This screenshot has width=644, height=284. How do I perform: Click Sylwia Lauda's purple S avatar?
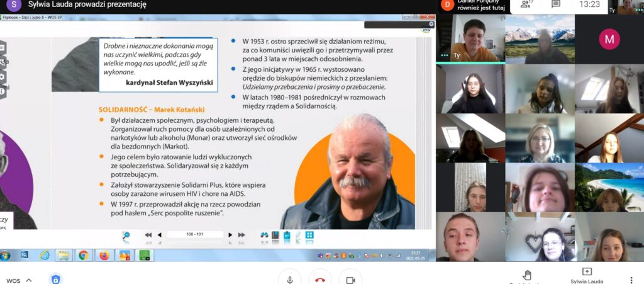point(14,5)
